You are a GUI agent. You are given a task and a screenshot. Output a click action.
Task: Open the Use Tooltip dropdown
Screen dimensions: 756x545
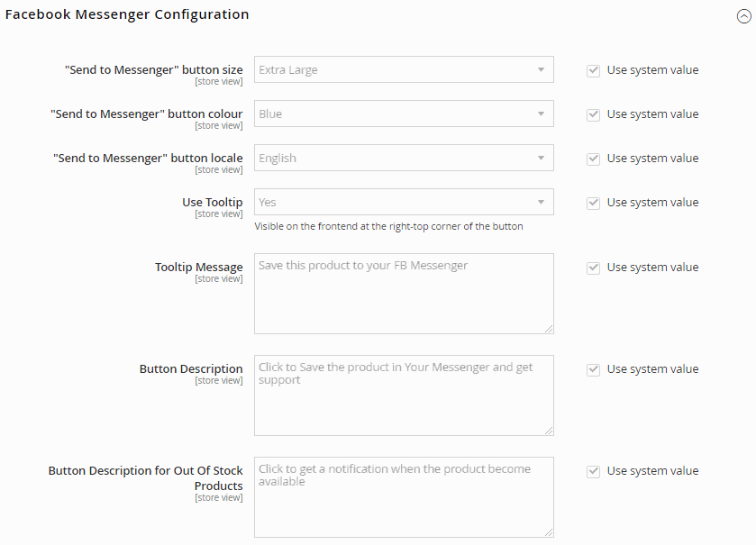point(404,202)
